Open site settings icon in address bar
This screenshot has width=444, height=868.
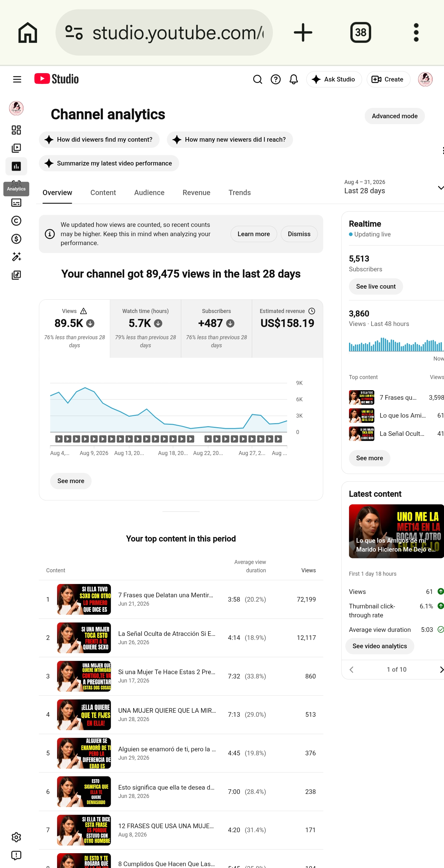point(74,32)
